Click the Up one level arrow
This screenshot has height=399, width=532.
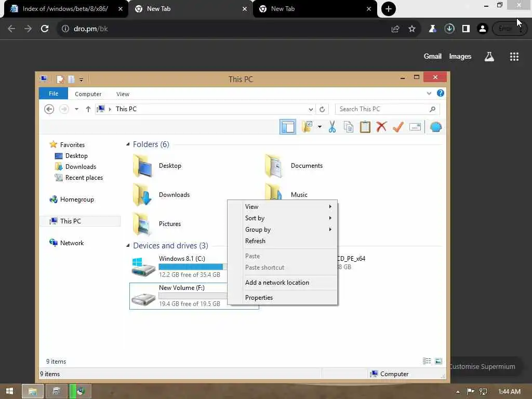click(x=88, y=109)
